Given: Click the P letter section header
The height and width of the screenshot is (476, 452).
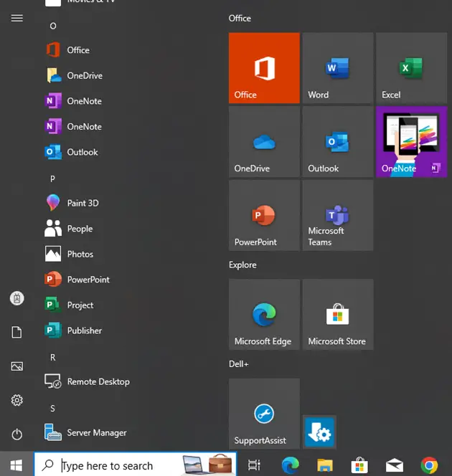Looking at the screenshot, I should point(52,178).
